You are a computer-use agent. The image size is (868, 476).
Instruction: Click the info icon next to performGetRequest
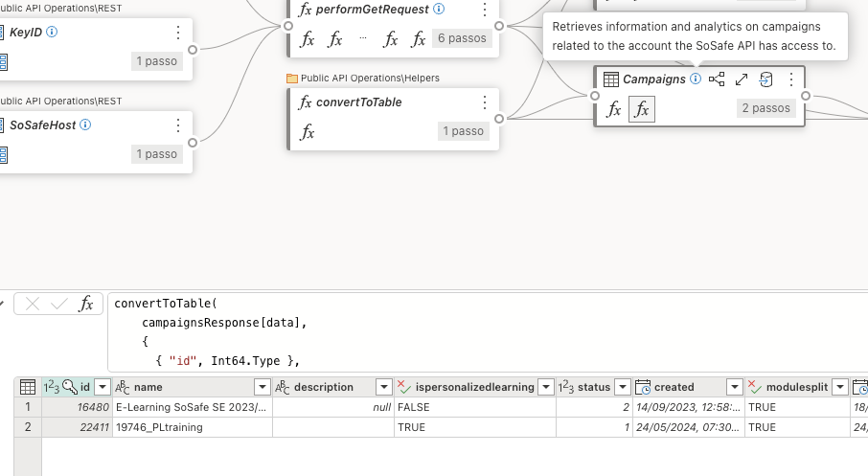coord(439,10)
